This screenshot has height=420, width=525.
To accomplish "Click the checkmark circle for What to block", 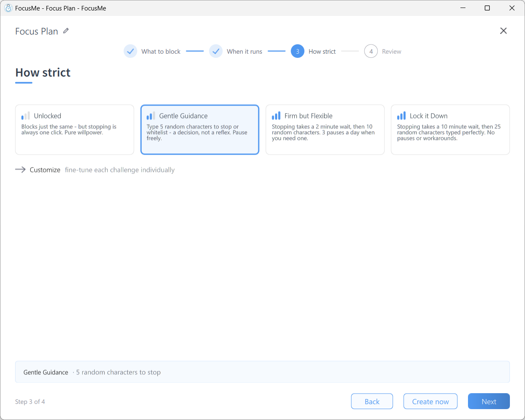I will coord(130,51).
